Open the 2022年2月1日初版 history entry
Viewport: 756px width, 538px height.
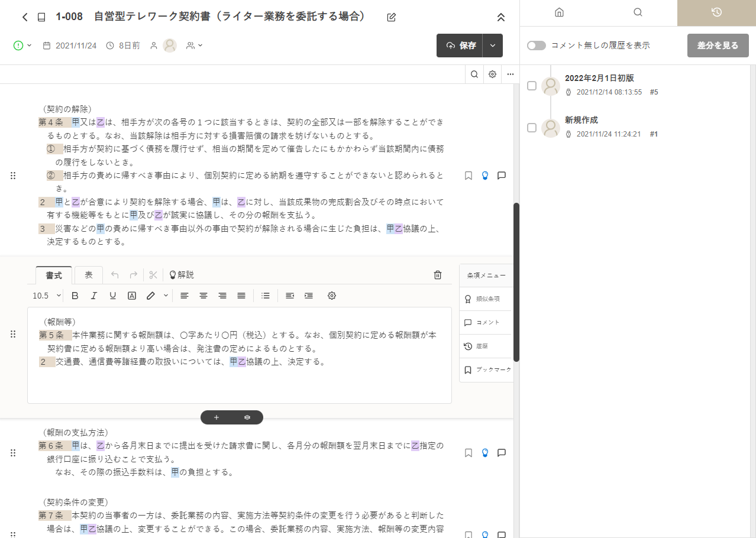click(x=600, y=78)
